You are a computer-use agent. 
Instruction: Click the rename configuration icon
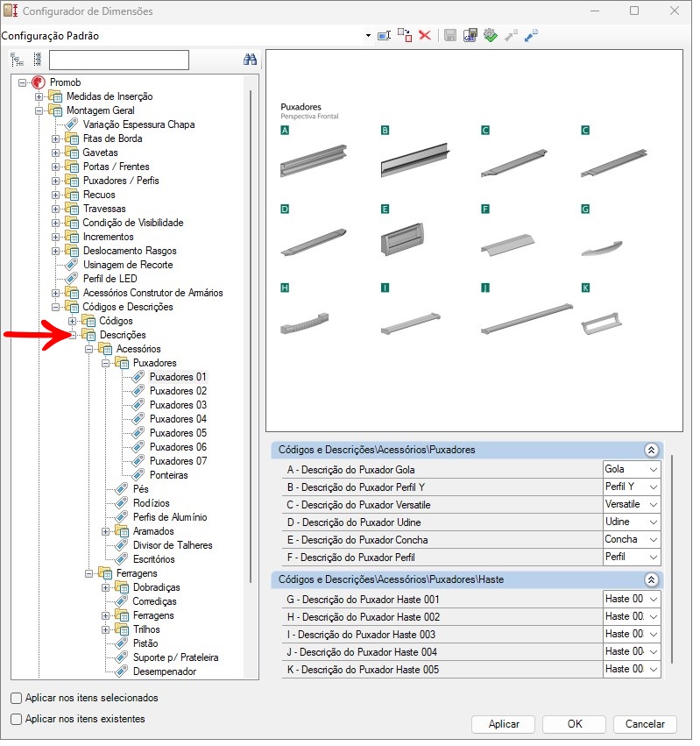384,36
